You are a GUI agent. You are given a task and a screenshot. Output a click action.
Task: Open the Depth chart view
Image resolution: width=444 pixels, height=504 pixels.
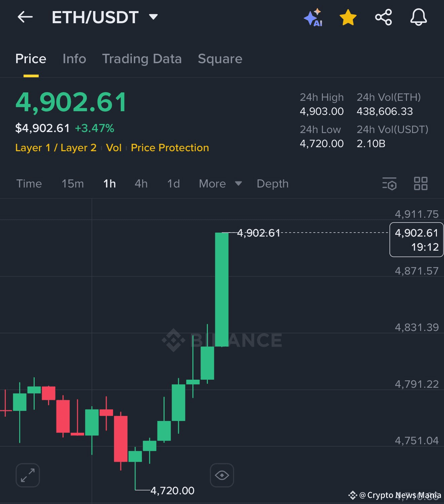coord(272,184)
